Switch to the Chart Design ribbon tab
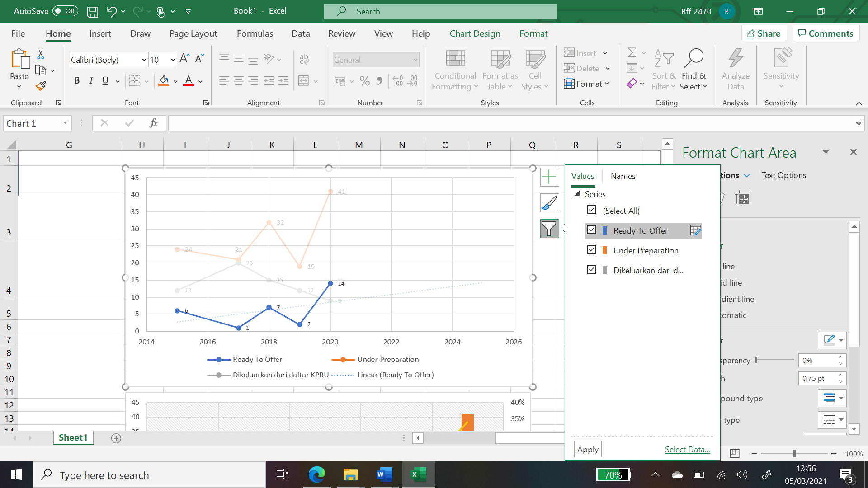Screen dimensions: 868x488 (475, 34)
